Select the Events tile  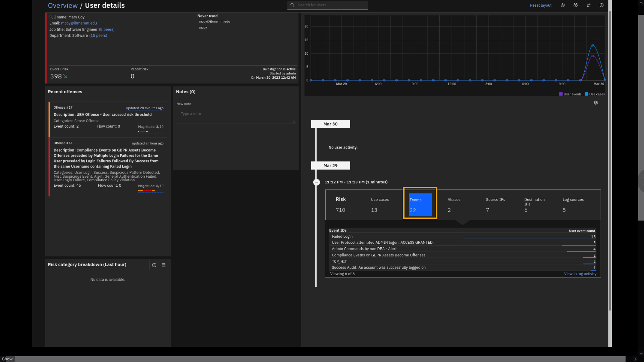[420, 205]
